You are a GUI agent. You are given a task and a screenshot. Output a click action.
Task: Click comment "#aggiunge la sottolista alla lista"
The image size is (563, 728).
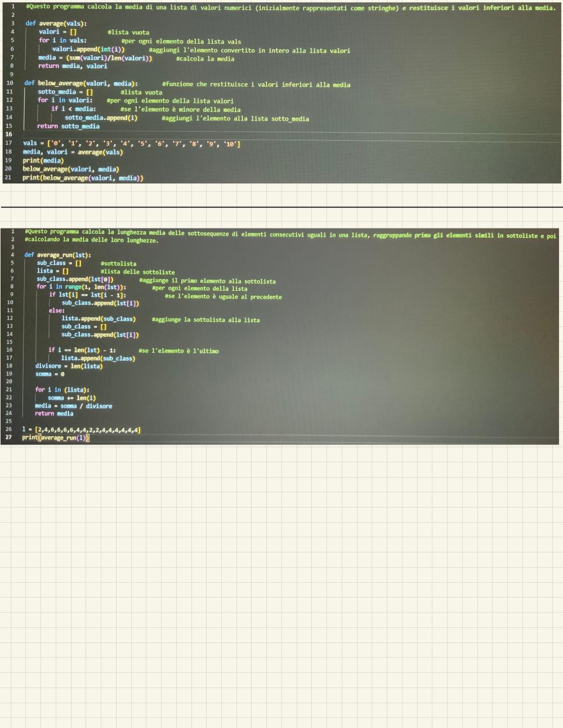(x=205, y=320)
